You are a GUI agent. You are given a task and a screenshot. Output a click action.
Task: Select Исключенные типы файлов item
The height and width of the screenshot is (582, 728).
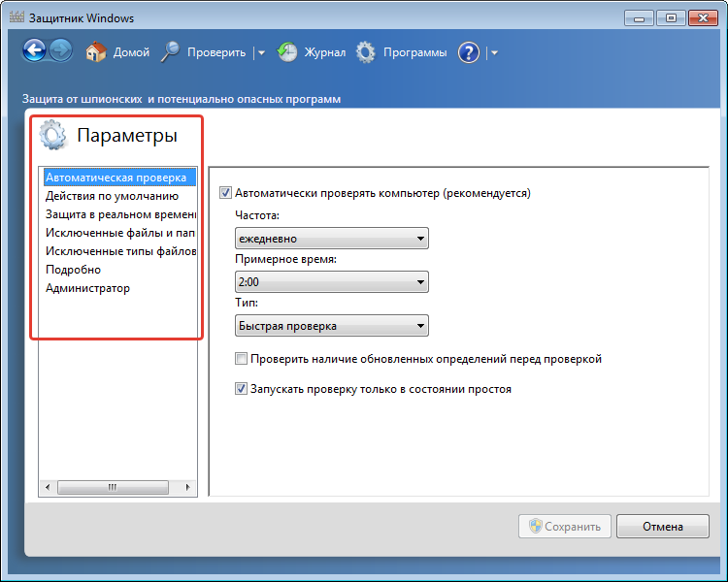[x=119, y=251]
